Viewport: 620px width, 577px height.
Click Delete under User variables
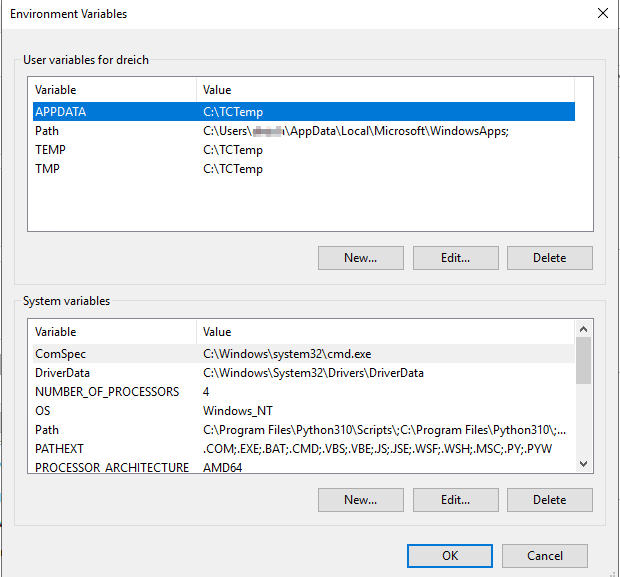[549, 257]
